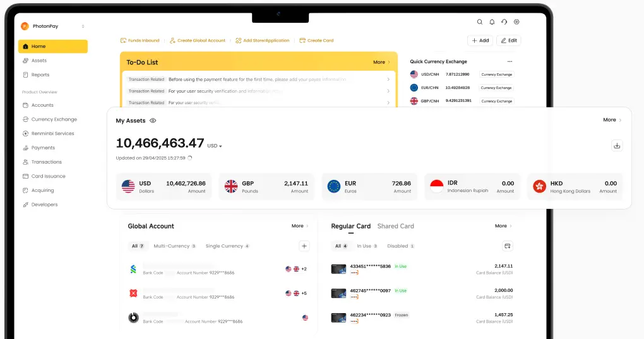Select the EUR Euros asset card
Image resolution: width=644 pixels, height=339 pixels.
point(369,187)
